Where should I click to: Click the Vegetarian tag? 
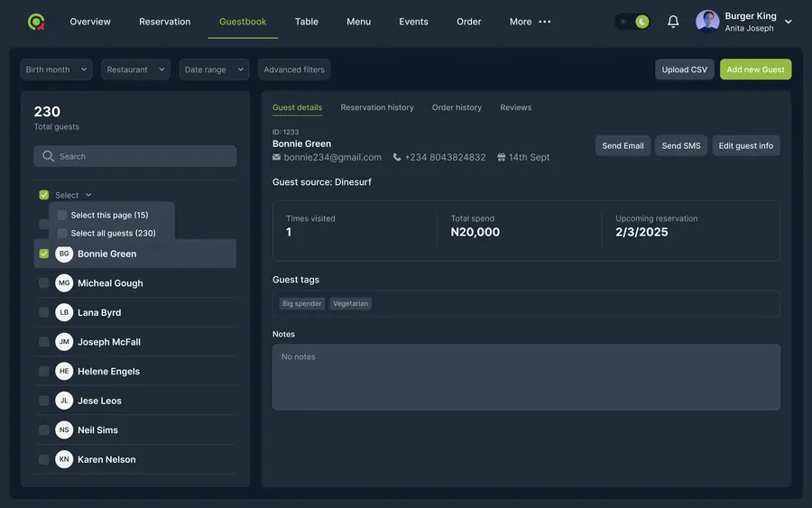tap(351, 303)
